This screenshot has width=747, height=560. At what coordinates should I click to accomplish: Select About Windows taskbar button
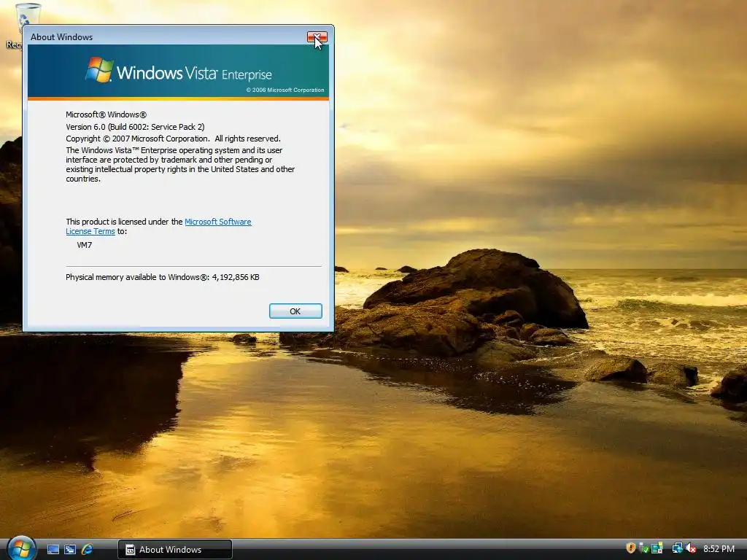point(175,550)
